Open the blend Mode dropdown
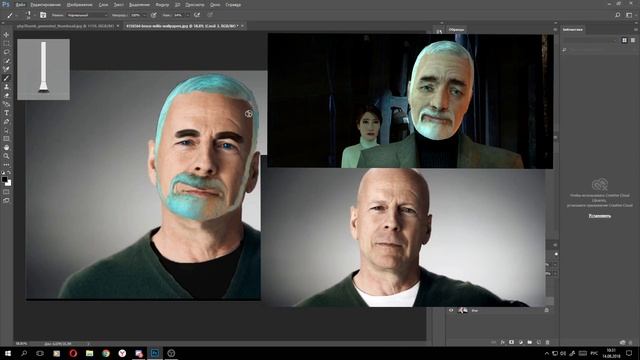The width and height of the screenshot is (640, 360). click(87, 15)
